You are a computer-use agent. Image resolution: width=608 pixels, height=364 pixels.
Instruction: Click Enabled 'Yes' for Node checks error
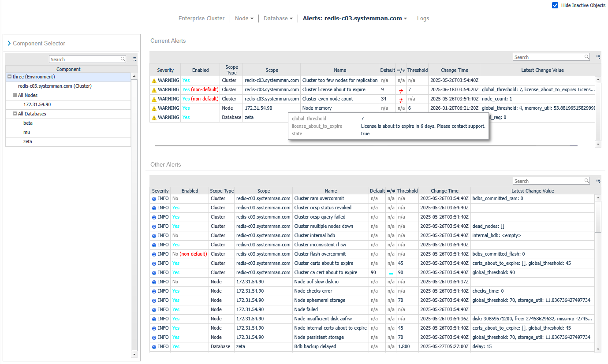pos(176,291)
